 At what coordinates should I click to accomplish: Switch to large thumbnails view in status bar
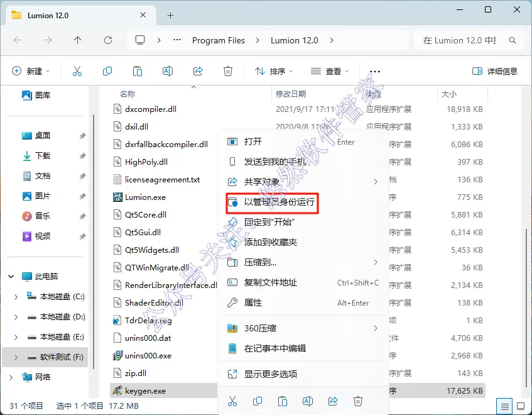521,406
